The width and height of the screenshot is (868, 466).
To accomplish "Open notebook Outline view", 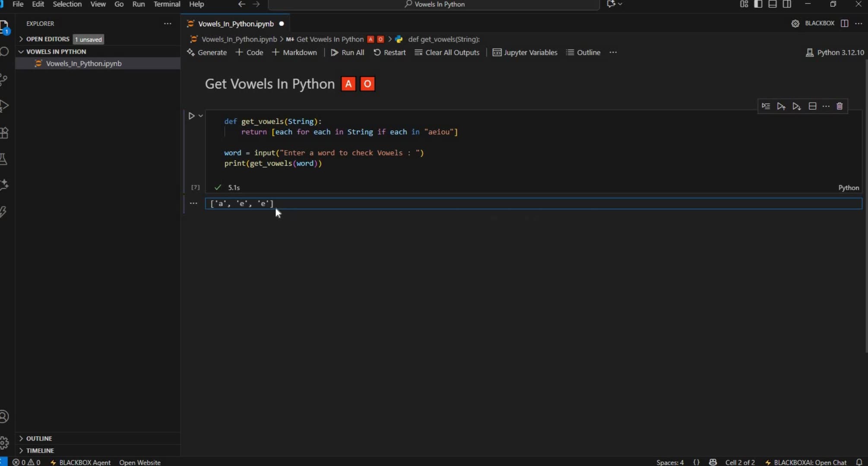I will 583,52.
